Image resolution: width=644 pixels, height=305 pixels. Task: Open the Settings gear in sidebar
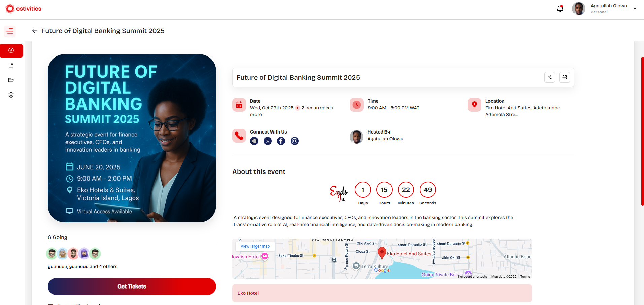click(x=11, y=95)
